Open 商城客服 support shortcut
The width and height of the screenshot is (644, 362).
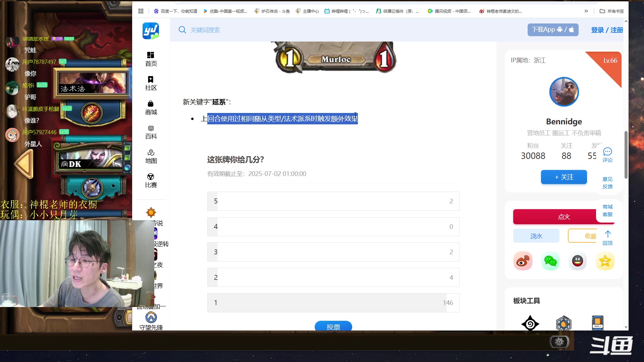point(607,210)
